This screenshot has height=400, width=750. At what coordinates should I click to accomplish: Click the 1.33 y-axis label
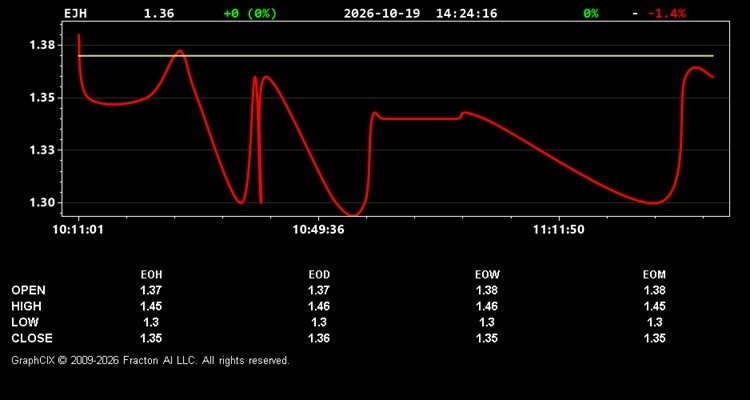(43, 150)
